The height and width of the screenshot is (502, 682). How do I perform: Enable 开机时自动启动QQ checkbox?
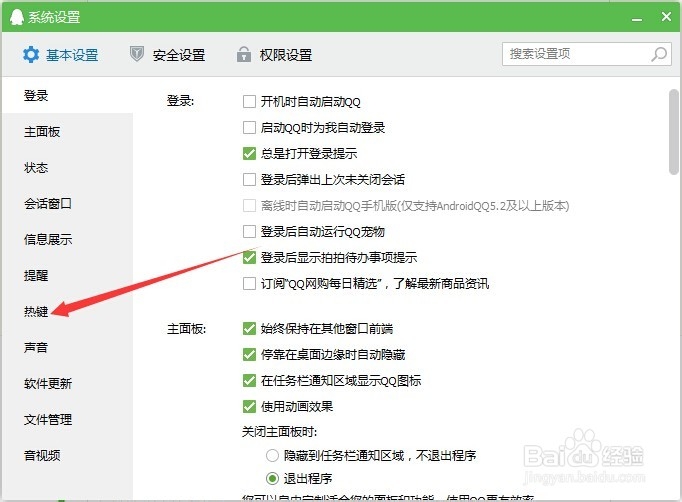249,101
